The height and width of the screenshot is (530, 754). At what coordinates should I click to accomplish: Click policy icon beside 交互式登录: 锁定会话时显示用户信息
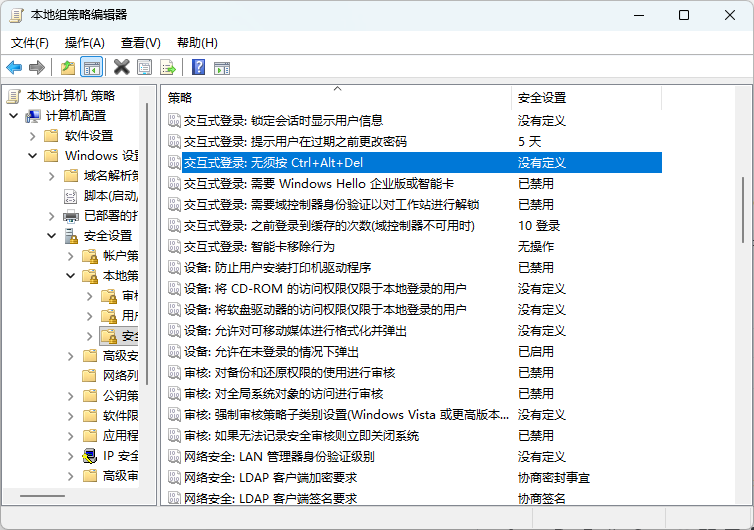[174, 120]
